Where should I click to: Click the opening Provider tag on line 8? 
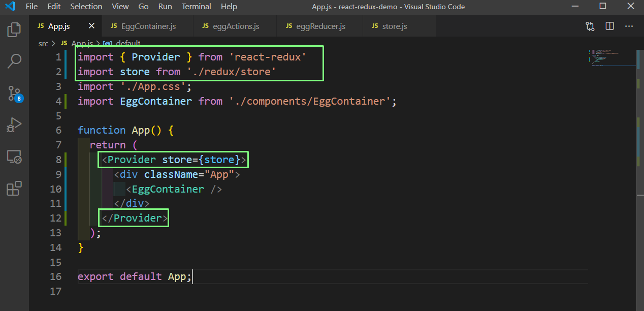pos(174,160)
